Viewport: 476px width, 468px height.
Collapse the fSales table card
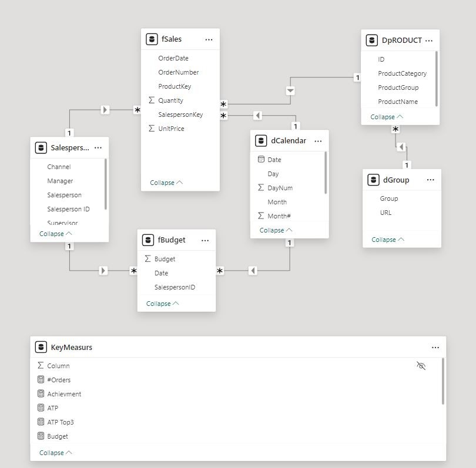[x=166, y=183]
